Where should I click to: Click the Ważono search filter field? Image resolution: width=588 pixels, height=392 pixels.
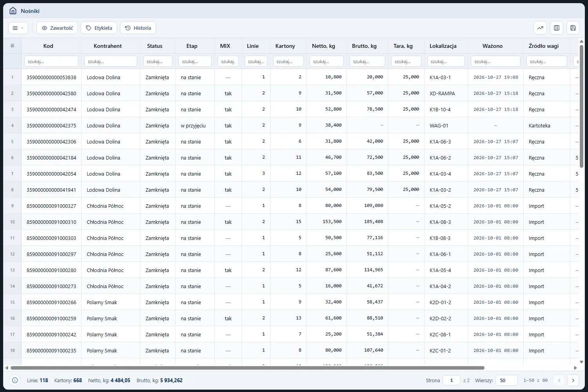[495, 62]
